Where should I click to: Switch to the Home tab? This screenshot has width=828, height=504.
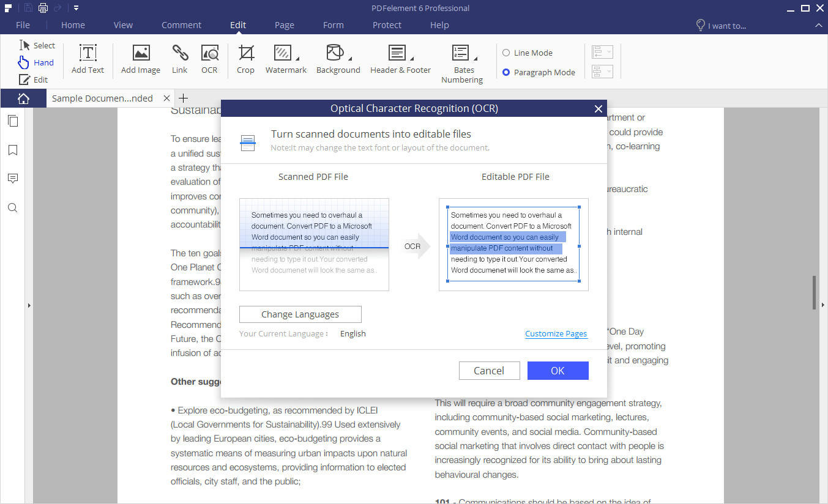73,25
